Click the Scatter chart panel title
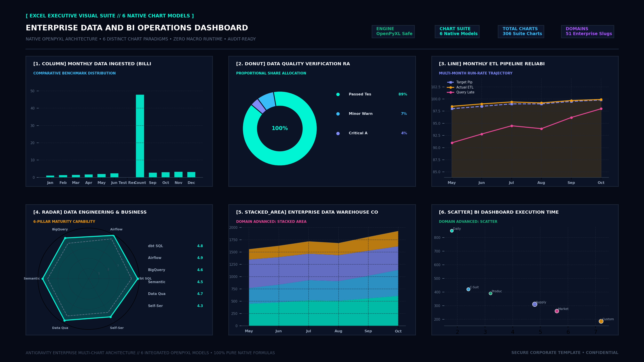 [499, 212]
